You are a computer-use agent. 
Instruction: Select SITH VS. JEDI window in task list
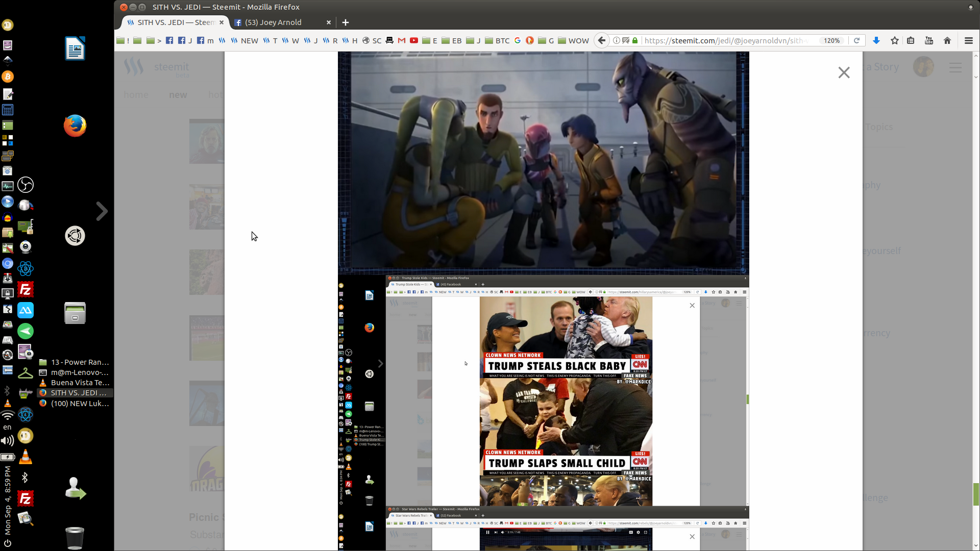75,393
